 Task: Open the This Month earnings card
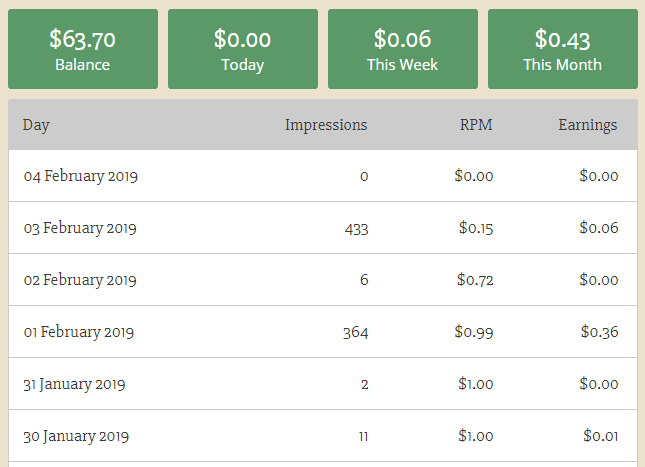(x=563, y=50)
